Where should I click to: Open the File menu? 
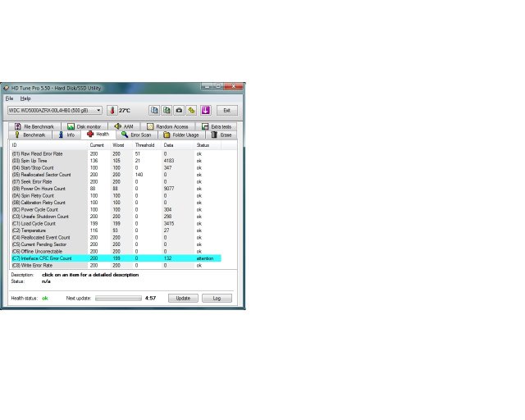[10, 98]
